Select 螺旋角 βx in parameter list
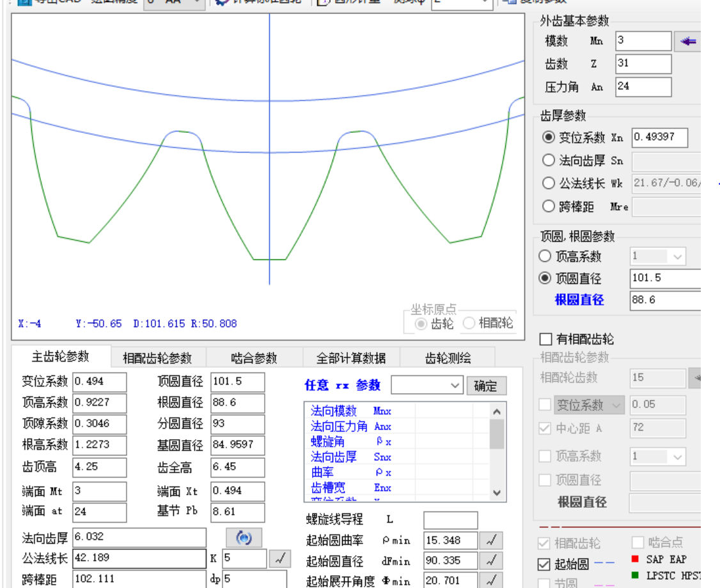Image resolution: width=720 pixels, height=588 pixels. point(351,442)
